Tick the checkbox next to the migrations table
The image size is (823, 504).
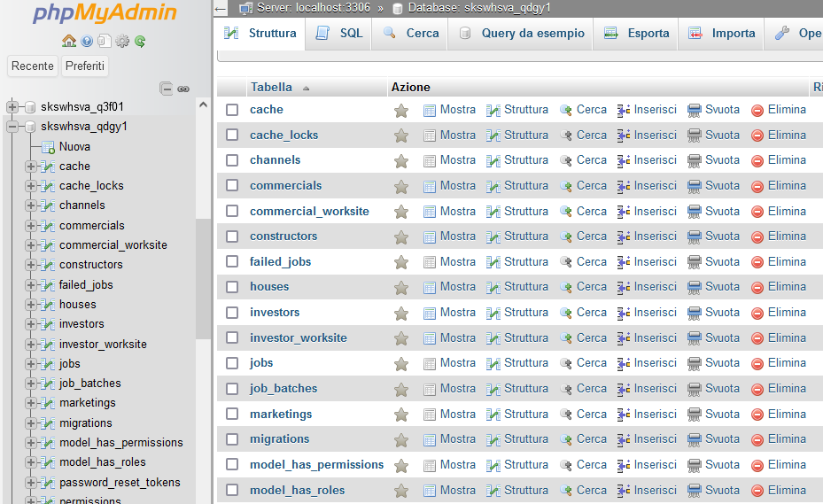[x=232, y=439]
